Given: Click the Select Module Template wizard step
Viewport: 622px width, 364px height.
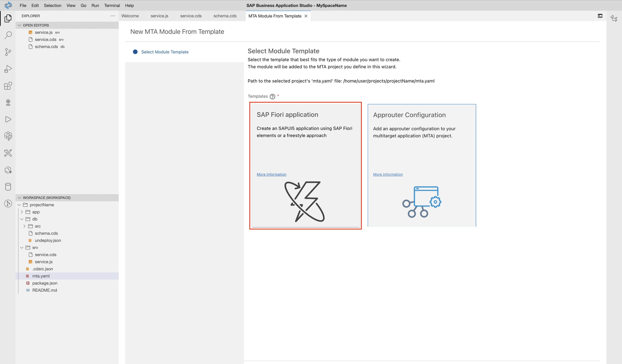Looking at the screenshot, I should click(165, 52).
